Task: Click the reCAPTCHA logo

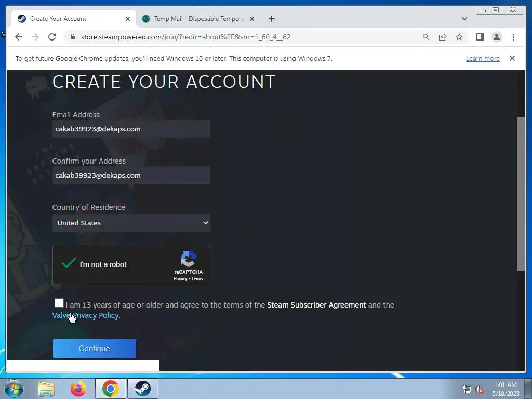Action: tap(188, 259)
